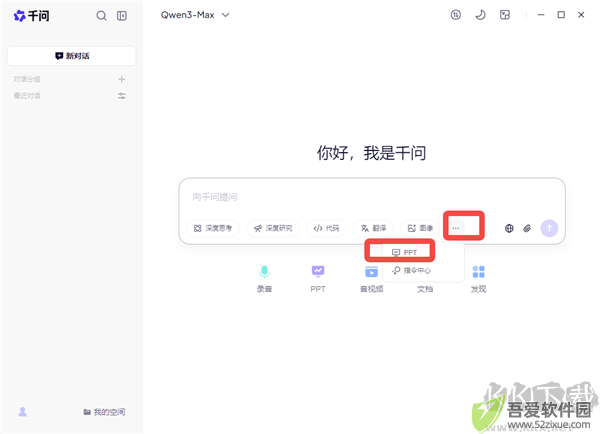The width and height of the screenshot is (600, 434).
Task: Click the circular sync icon in the title bar
Action: tap(455, 15)
